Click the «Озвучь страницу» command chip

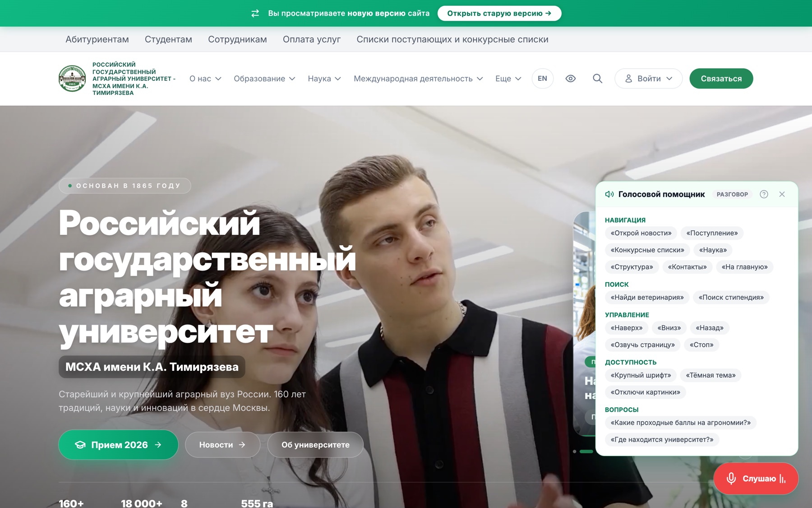(642, 345)
